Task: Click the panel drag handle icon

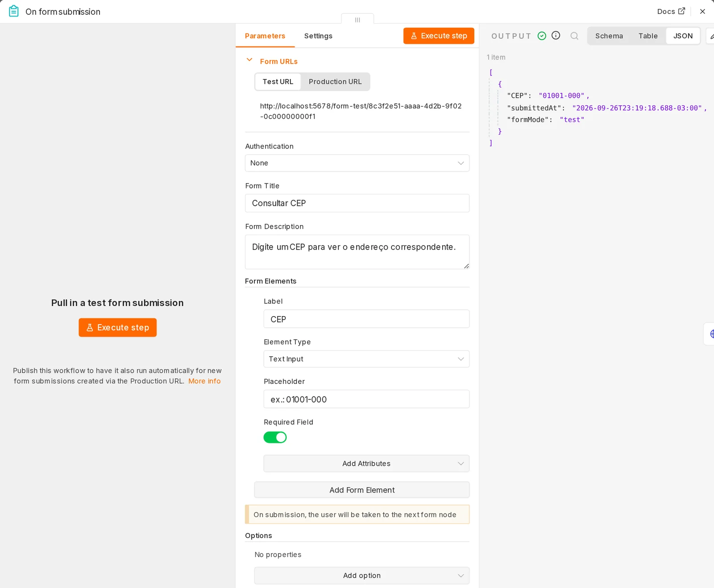Action: pyautogui.click(x=357, y=20)
